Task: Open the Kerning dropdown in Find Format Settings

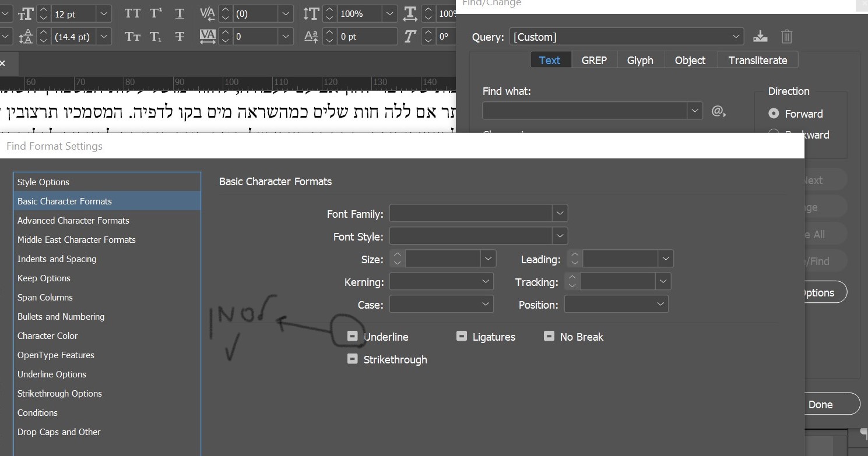Action: point(441,281)
